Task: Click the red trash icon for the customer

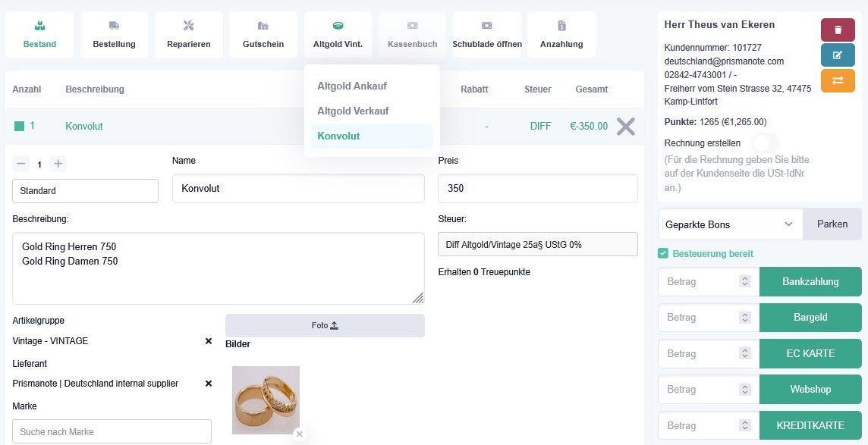Action: pos(837,30)
